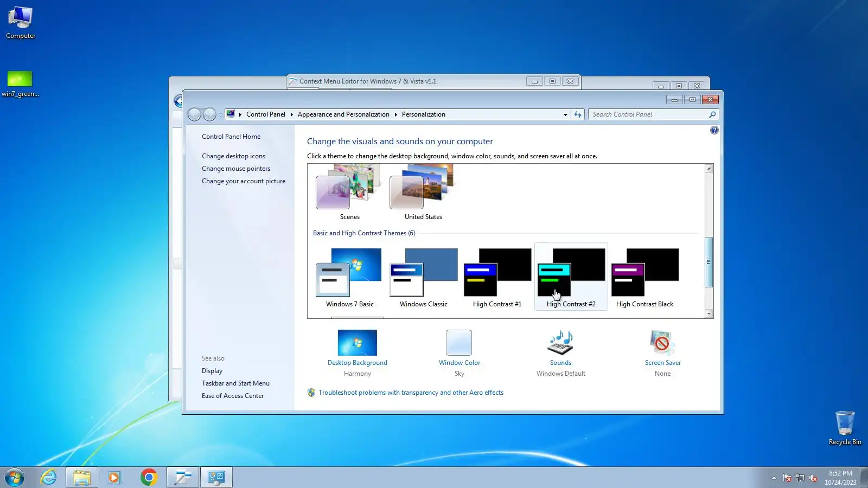
Task: Apply the High Contrast Black theme
Action: 644,277
